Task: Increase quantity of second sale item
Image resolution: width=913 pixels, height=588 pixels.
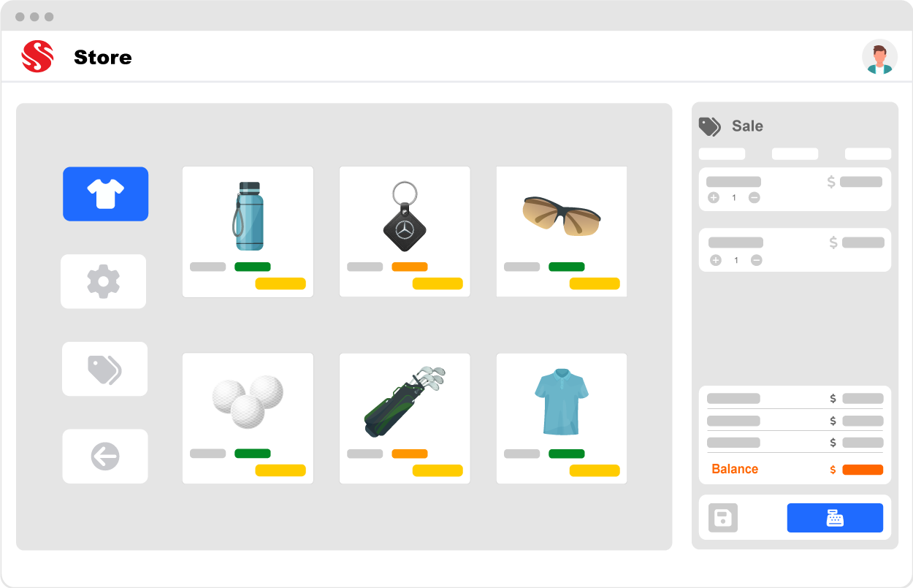Action: tap(716, 260)
